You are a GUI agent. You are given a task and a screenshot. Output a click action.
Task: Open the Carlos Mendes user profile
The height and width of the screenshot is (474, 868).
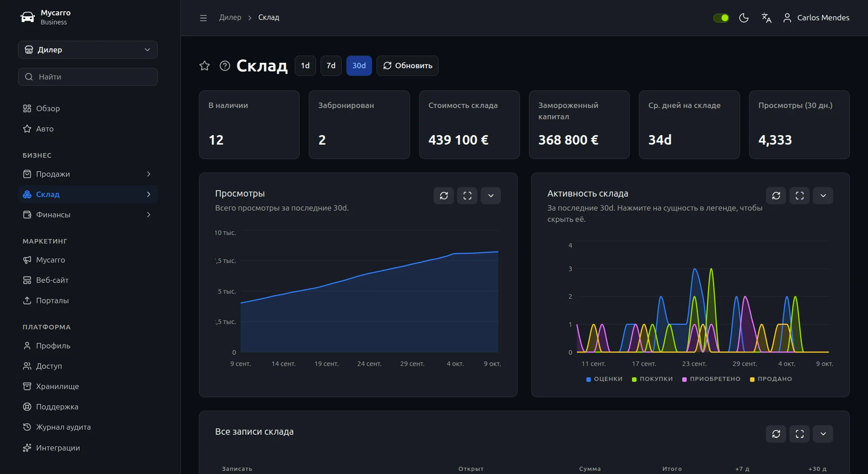816,18
